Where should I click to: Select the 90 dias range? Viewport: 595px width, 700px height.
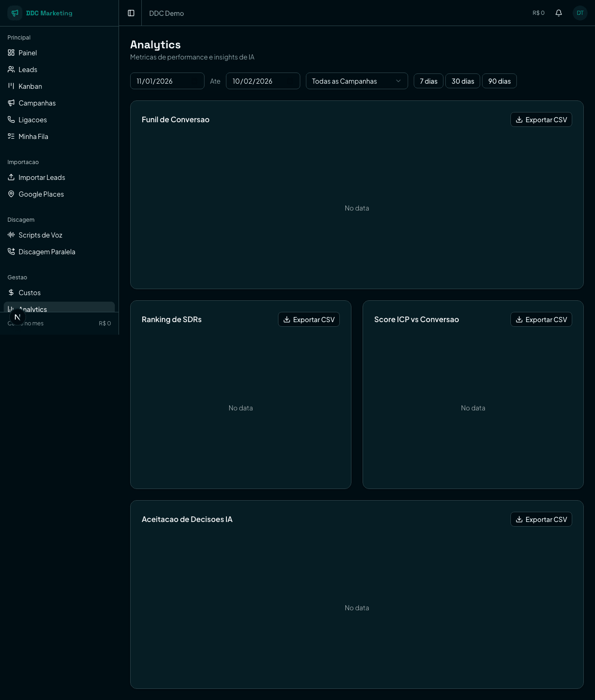(499, 81)
